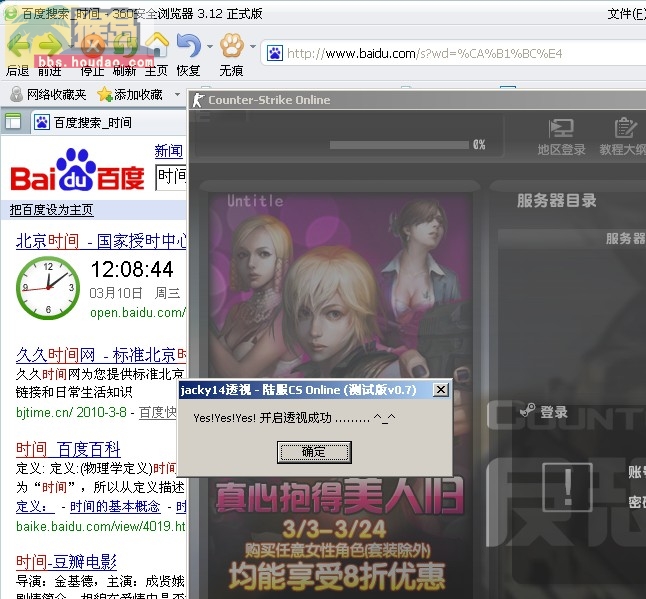Click the 0% progress bar in launcher
Image resolution: width=646 pixels, height=599 pixels.
[x=399, y=145]
